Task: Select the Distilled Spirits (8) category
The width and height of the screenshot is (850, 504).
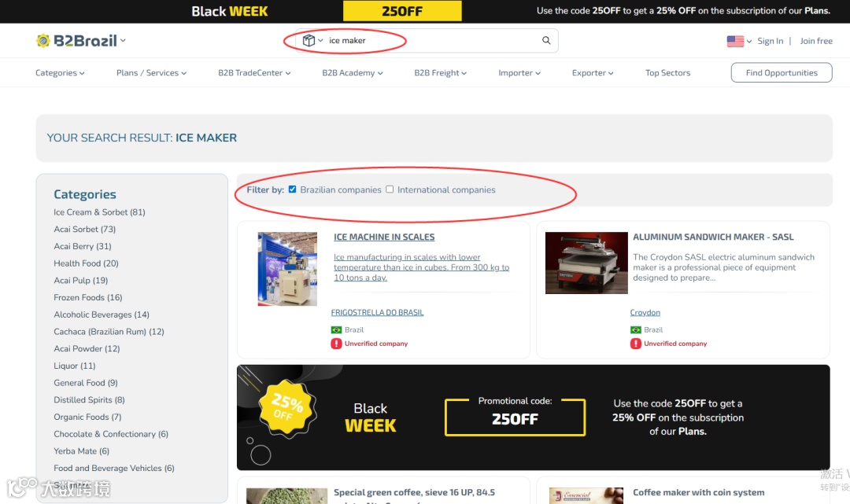Action: click(x=89, y=399)
